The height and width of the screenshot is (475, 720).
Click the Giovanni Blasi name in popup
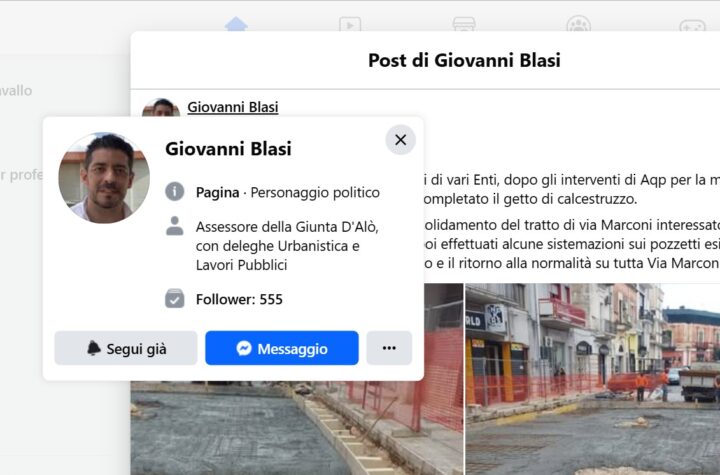228,149
